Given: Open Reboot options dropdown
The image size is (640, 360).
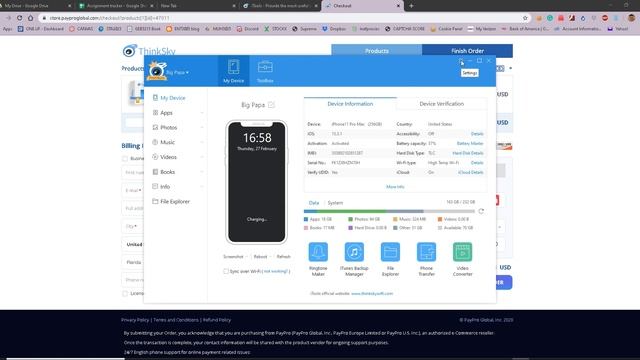Looking at the screenshot, I should (271, 257).
